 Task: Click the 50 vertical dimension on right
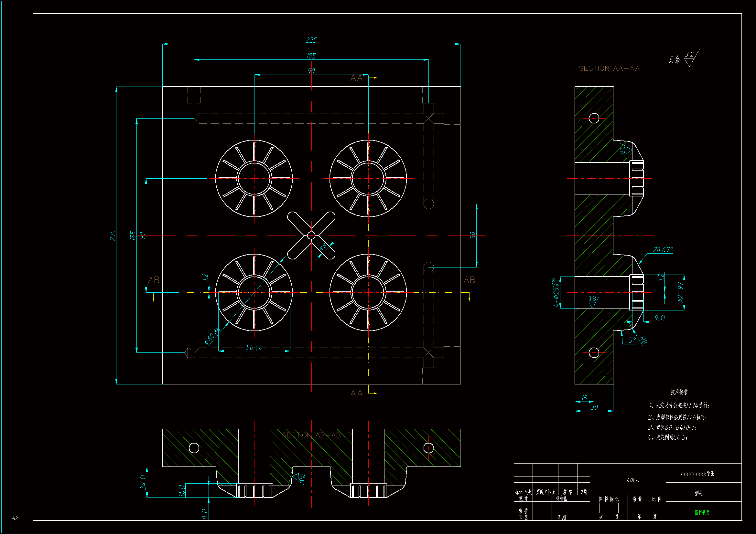tap(472, 235)
